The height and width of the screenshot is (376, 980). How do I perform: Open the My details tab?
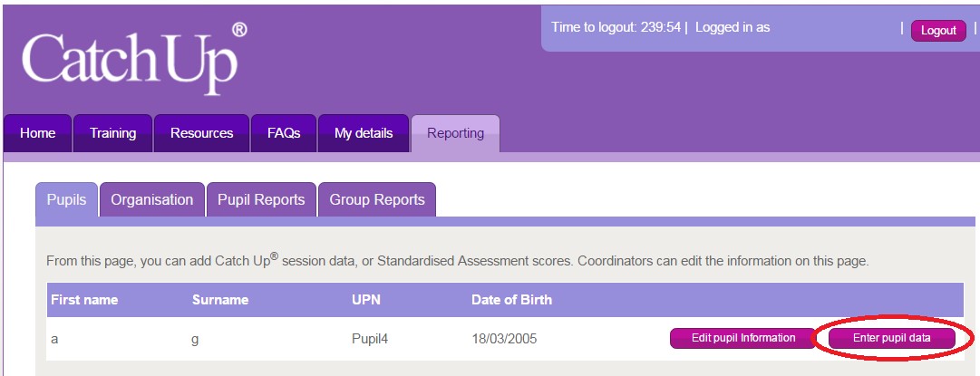point(364,133)
